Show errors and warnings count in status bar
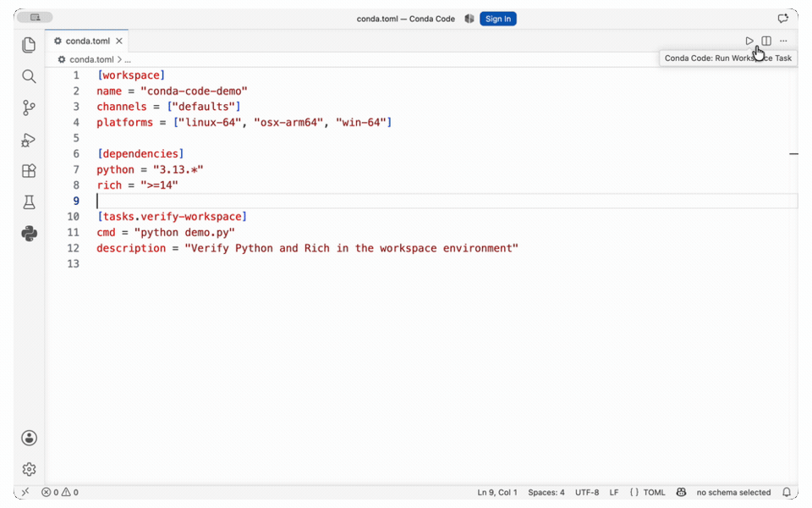This screenshot has width=812, height=508. (59, 493)
